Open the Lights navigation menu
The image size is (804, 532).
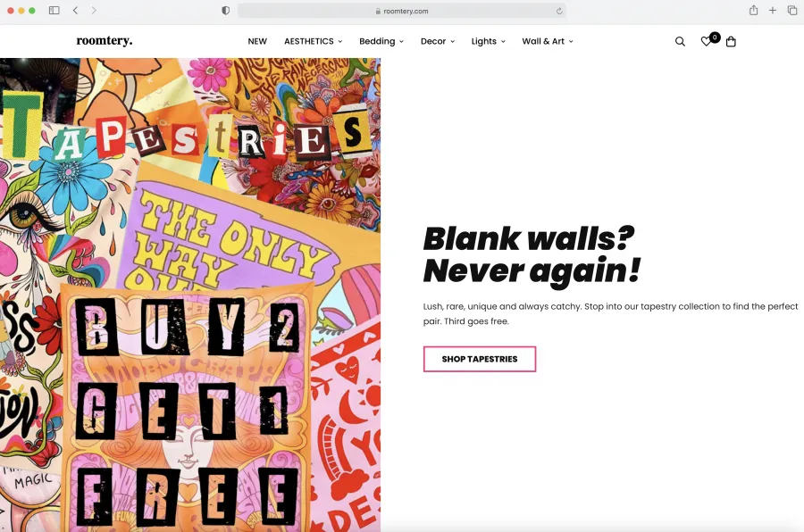click(x=488, y=42)
